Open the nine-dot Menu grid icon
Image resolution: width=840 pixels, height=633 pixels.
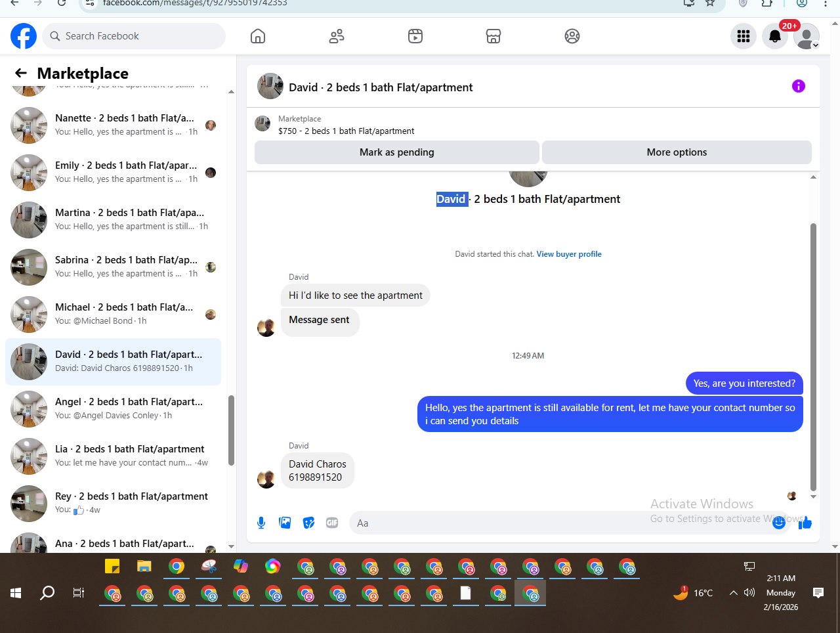(x=744, y=36)
